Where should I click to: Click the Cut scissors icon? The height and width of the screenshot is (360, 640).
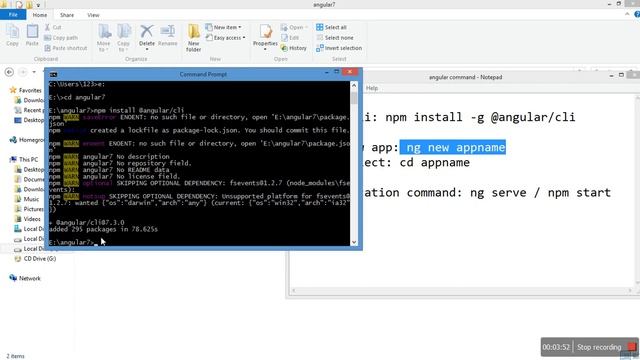click(47, 27)
